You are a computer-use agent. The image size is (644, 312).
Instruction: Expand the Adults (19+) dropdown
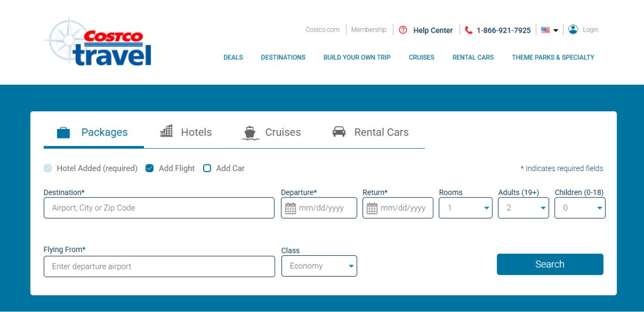click(x=523, y=208)
